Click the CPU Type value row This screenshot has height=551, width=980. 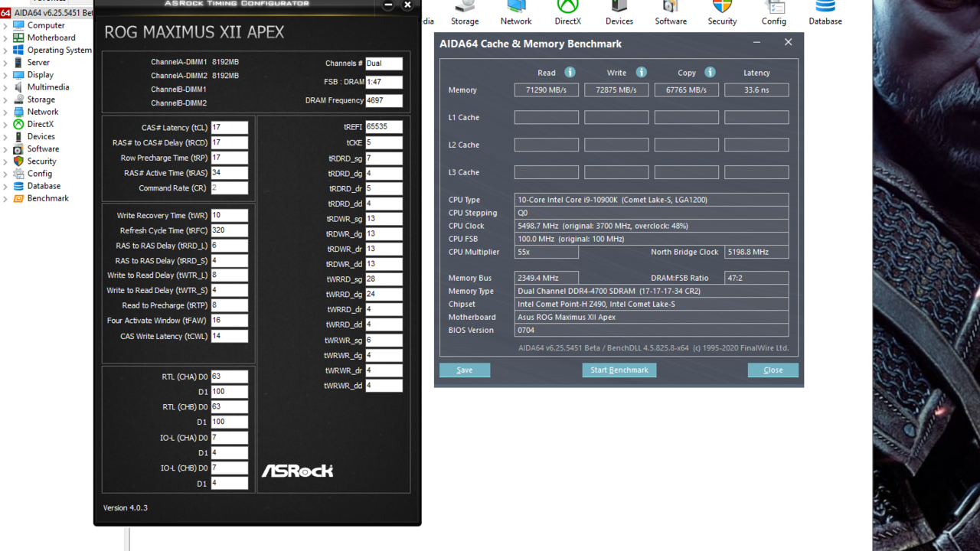(652, 200)
